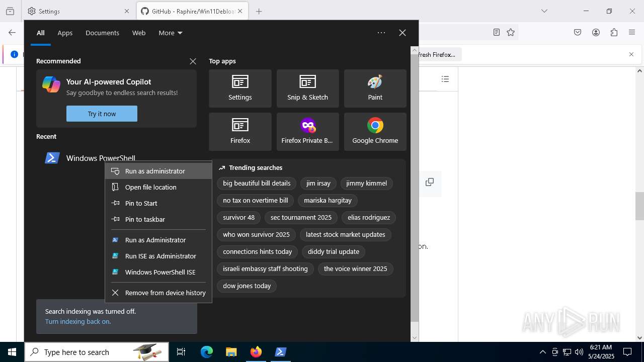This screenshot has height=362, width=644.
Task: Select Open file location
Action: (x=158, y=187)
